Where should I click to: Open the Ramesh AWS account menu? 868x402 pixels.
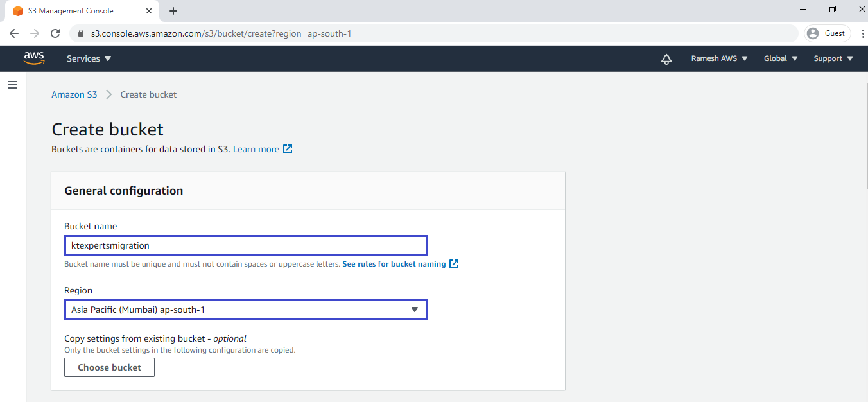pos(720,58)
